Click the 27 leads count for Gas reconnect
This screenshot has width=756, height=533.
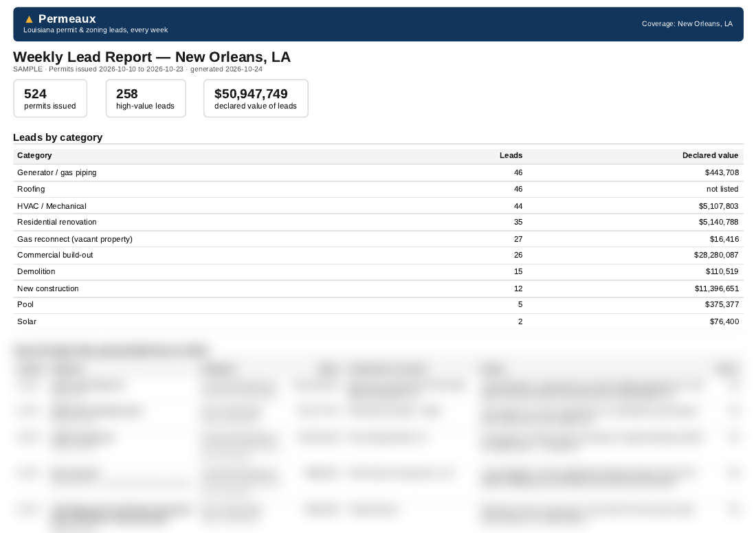pos(518,239)
